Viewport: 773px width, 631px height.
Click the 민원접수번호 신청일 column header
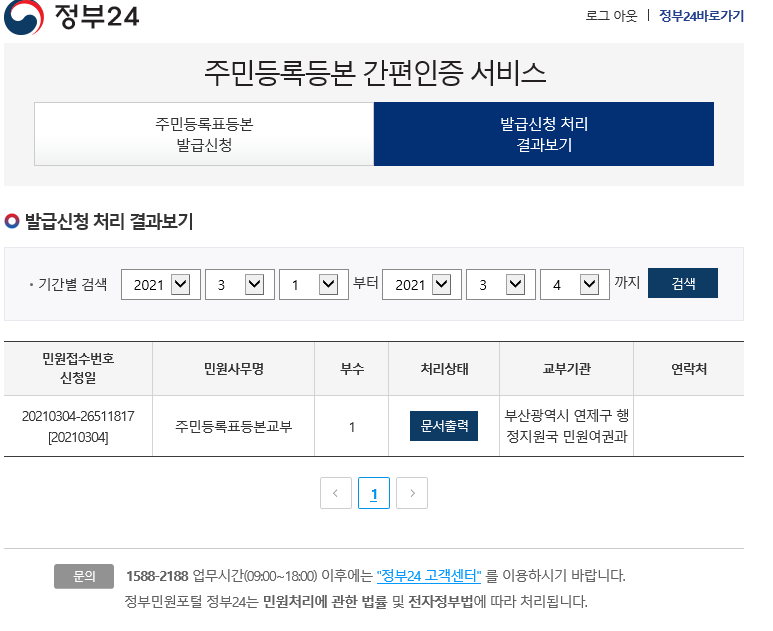(78, 368)
